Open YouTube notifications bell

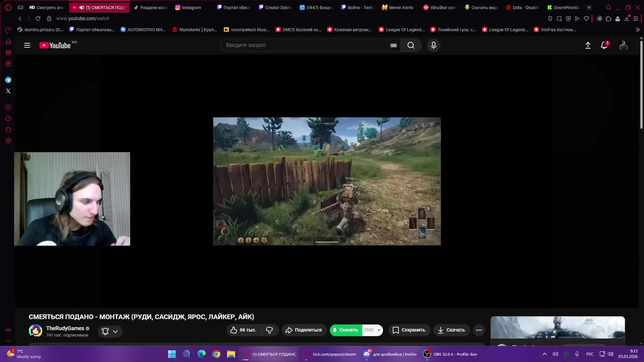click(x=605, y=45)
